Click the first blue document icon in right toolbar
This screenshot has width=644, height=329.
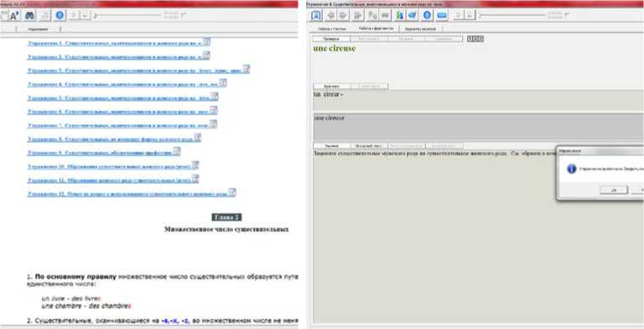(316, 16)
